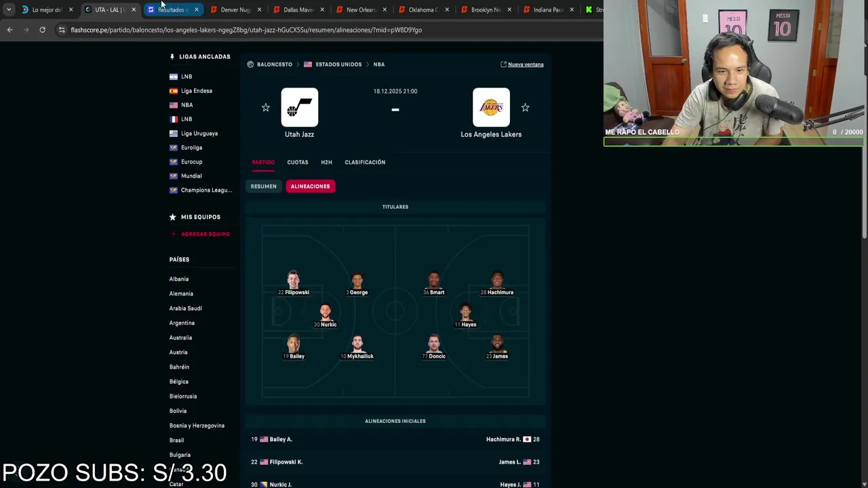Select the Resumen sub-tab
Screen dimensions: 868x488
[x=264, y=186]
